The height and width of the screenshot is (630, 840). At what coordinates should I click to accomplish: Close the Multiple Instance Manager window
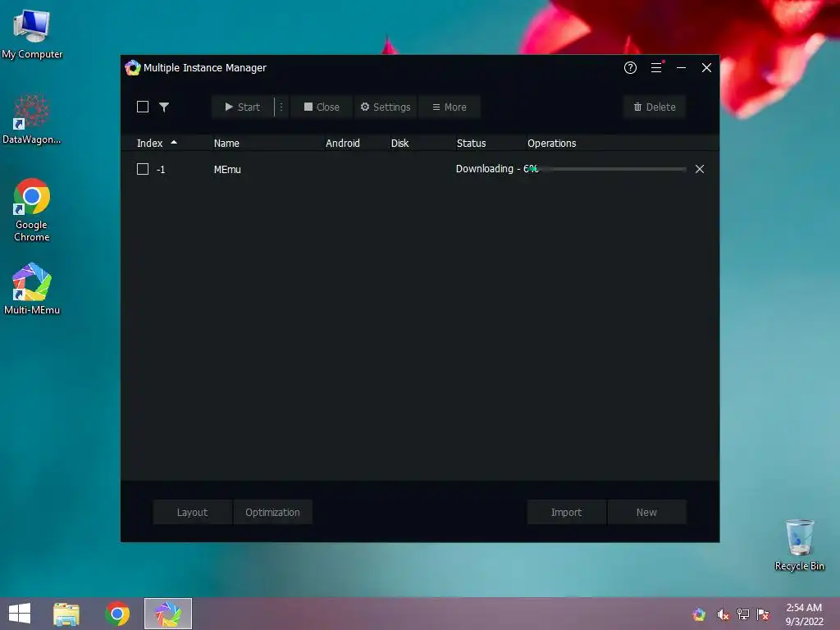click(x=706, y=68)
